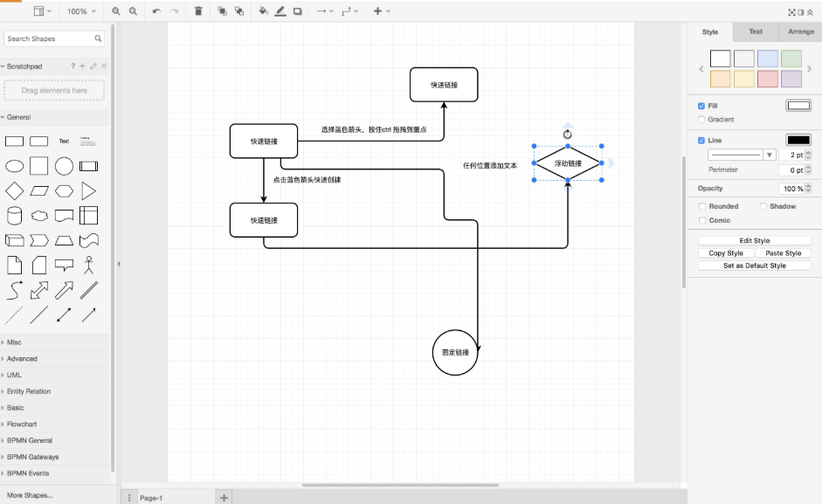The height and width of the screenshot is (504, 822).
Task: Click the Edit Style button
Action: tap(753, 239)
